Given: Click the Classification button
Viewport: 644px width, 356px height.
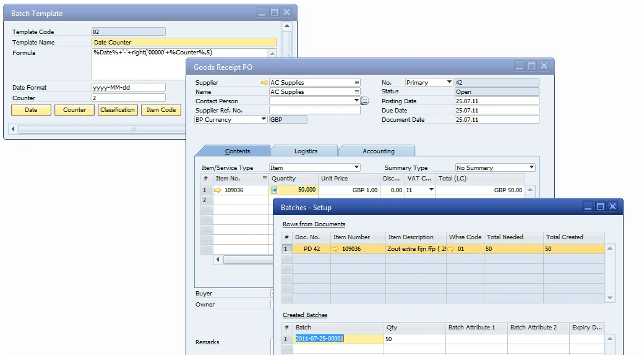Looking at the screenshot, I should 118,110.
